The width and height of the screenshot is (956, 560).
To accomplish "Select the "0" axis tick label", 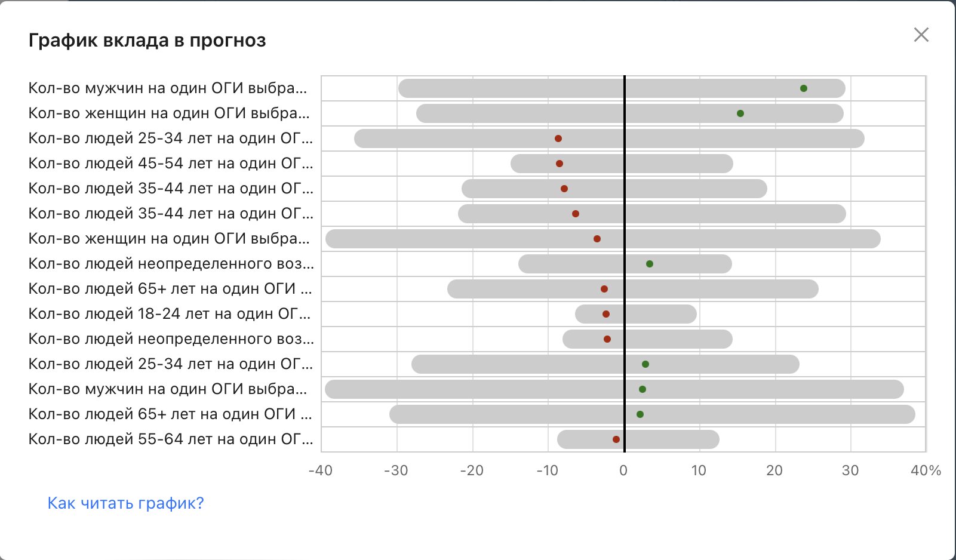I will click(623, 470).
